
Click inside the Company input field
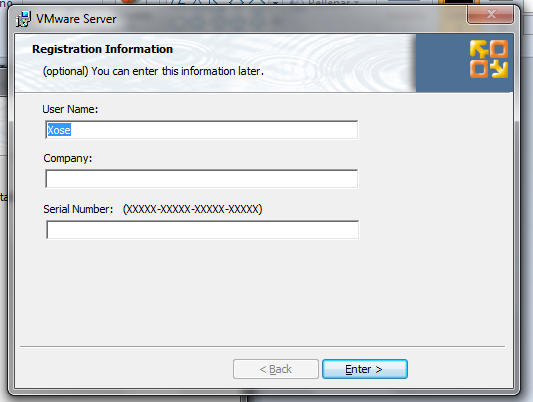tap(202, 179)
